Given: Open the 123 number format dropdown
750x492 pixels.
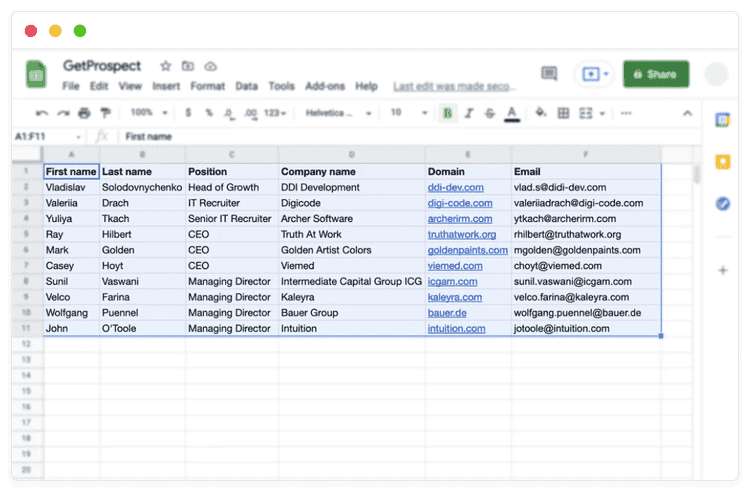Looking at the screenshot, I should 275,113.
